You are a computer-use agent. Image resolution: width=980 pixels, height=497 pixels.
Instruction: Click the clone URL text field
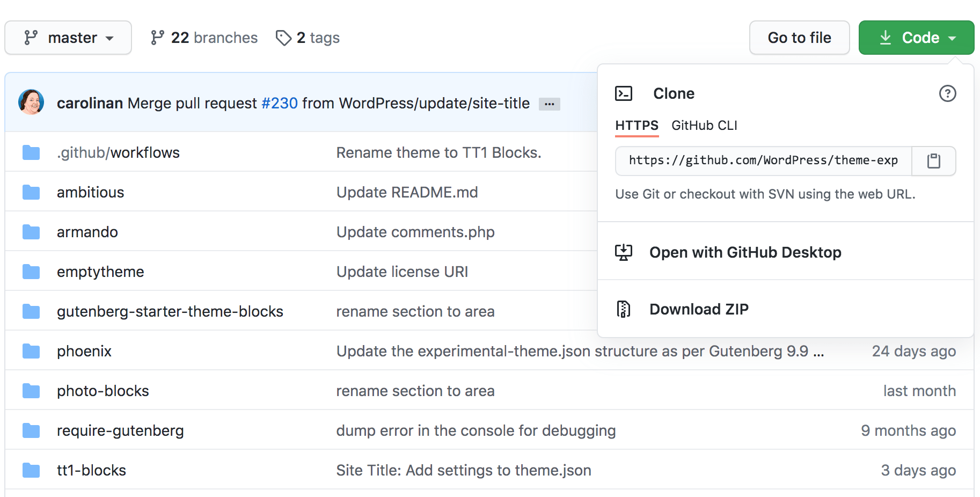click(x=763, y=161)
